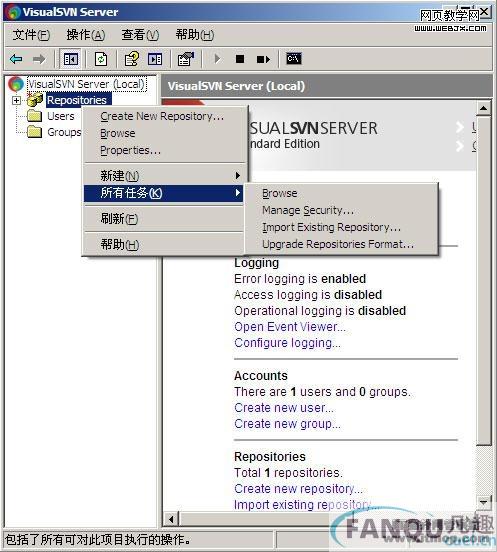Image resolution: width=497 pixels, height=552 pixels.
Task: Click the Create new user link
Action: (284, 408)
